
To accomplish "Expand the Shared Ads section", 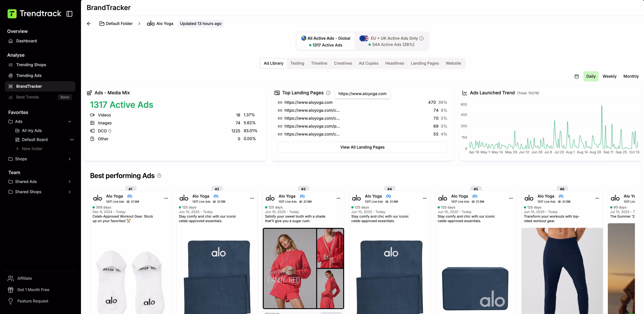I will 69,182.
